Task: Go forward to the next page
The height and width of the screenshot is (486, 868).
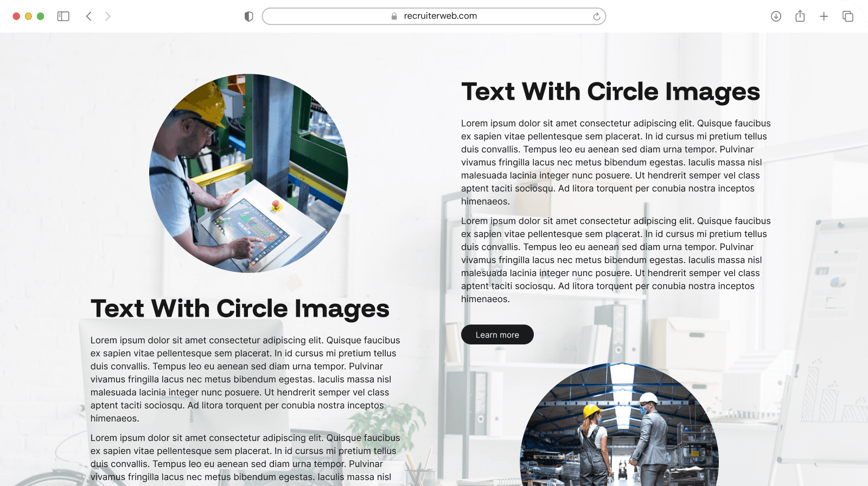Action: click(107, 16)
